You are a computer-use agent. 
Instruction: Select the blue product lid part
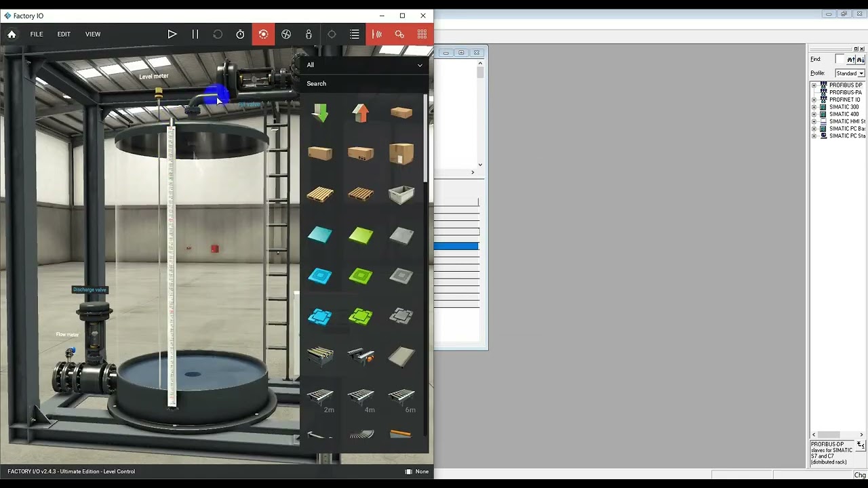pyautogui.click(x=320, y=317)
